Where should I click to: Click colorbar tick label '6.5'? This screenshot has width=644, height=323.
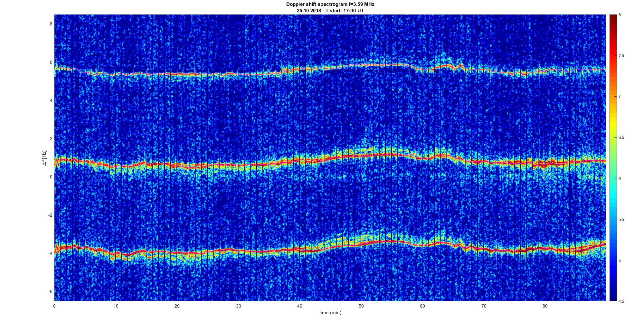(621, 138)
